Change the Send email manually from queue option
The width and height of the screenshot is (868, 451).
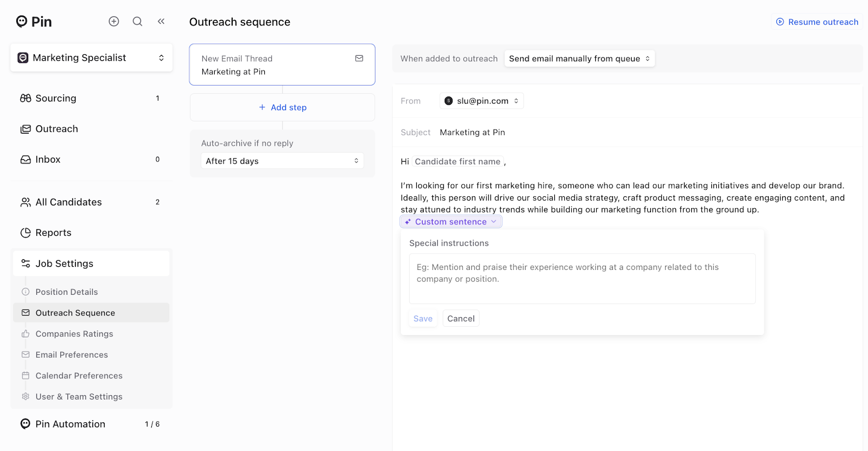(x=579, y=59)
